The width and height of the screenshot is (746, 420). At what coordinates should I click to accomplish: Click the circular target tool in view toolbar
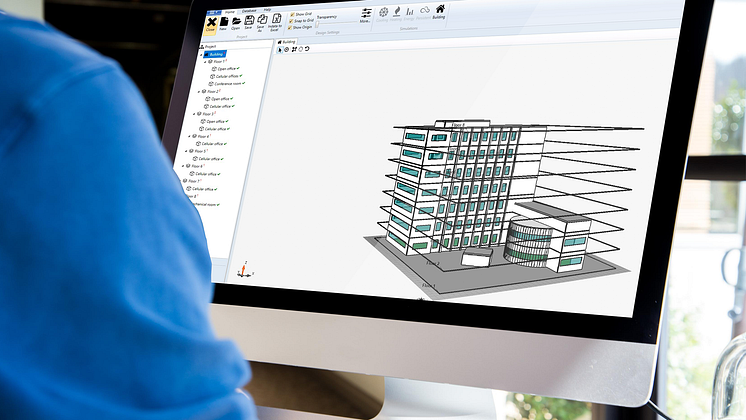pos(286,49)
